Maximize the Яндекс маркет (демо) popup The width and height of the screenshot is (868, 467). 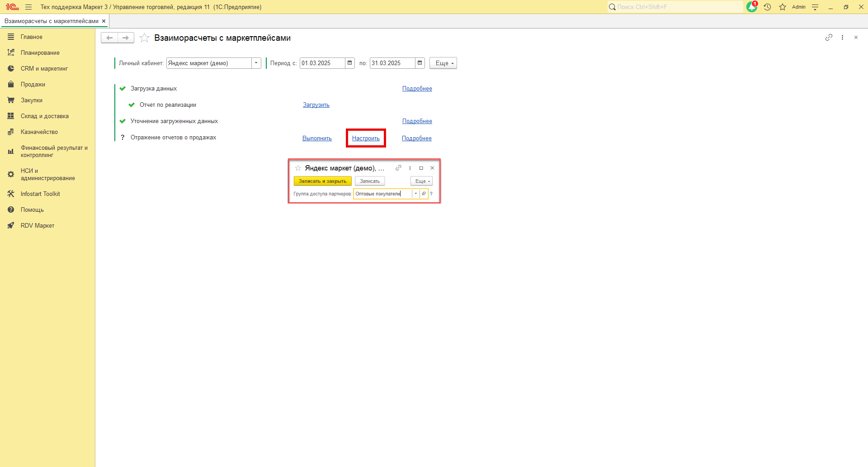pos(421,168)
